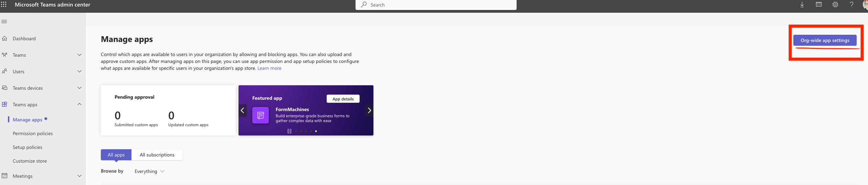Click the Users icon in sidebar
The height and width of the screenshot is (185, 868).
click(x=4, y=72)
